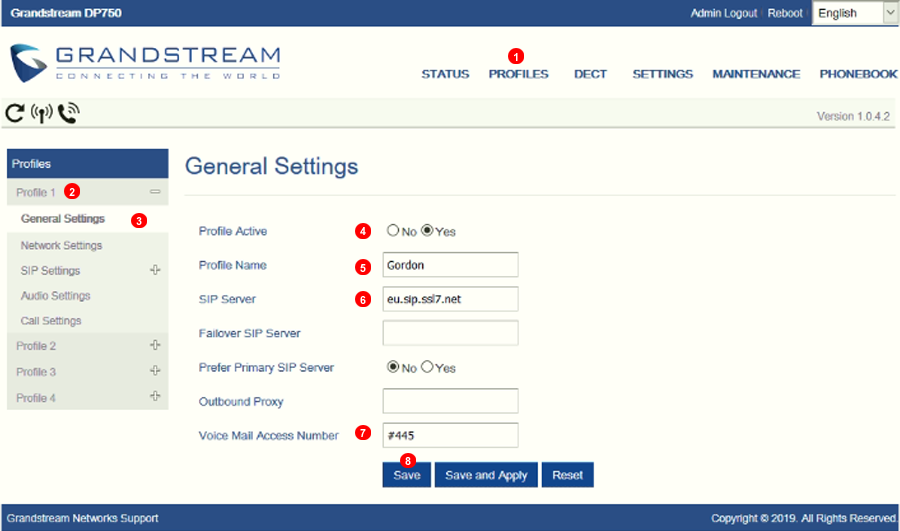Select No for Prefer Primary SIP Server
The image size is (900, 531).
click(x=393, y=366)
